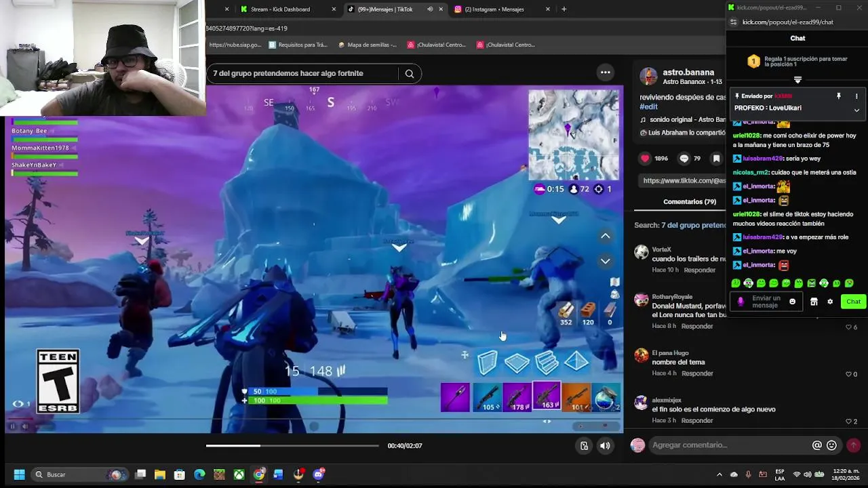Open the Minecraft icon in the taskbar

[x=219, y=474]
